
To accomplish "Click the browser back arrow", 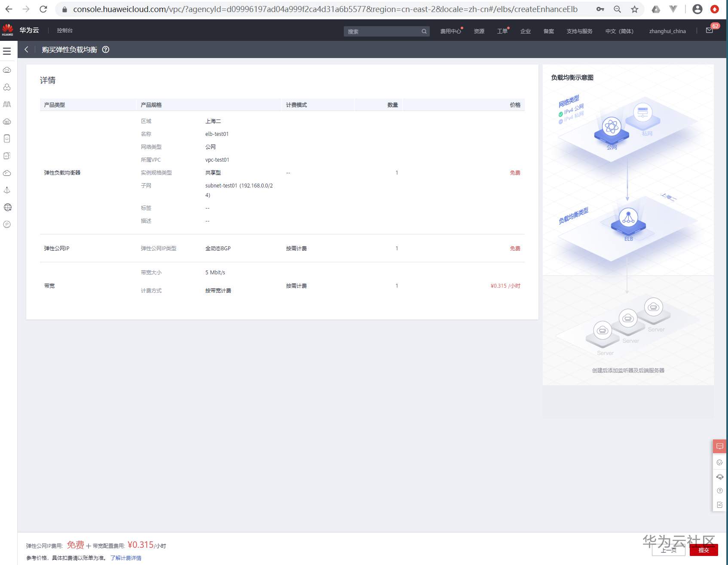I will (9, 9).
